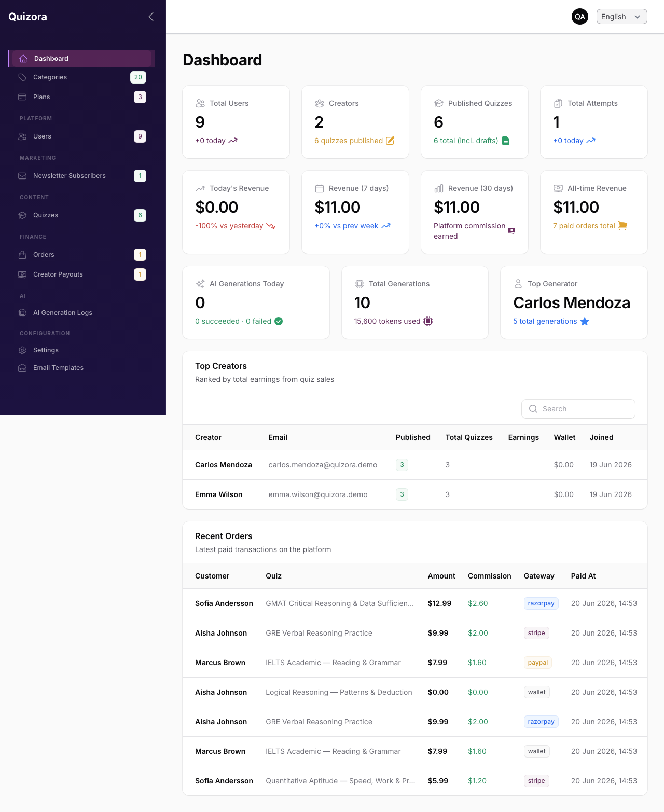Click the Logical Reasoning quiz row
Viewport: 664px width, 812px height.
(415, 692)
